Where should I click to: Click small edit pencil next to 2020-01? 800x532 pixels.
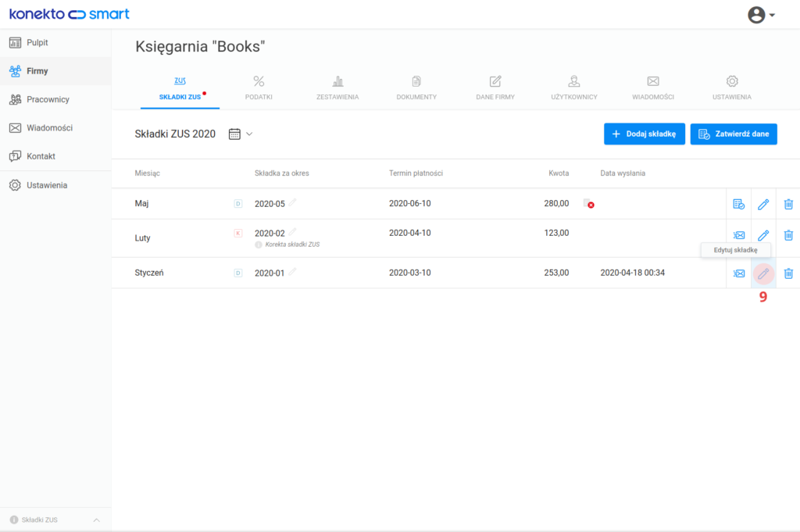(x=292, y=272)
